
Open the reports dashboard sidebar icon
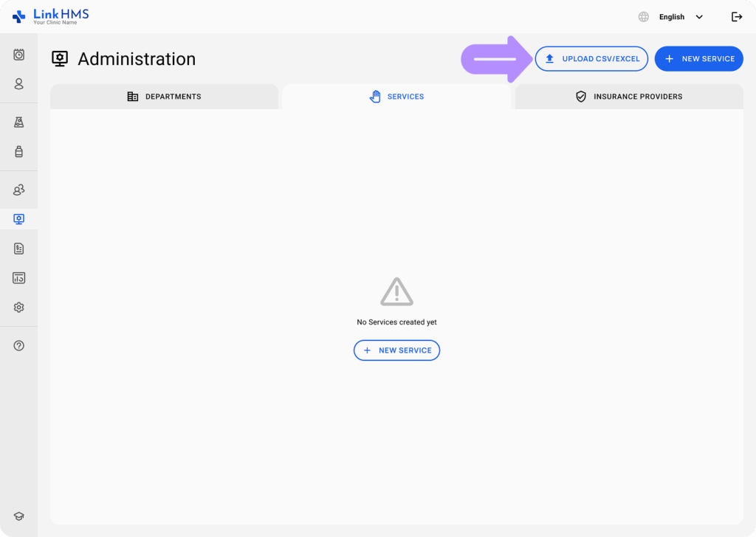coord(18,278)
